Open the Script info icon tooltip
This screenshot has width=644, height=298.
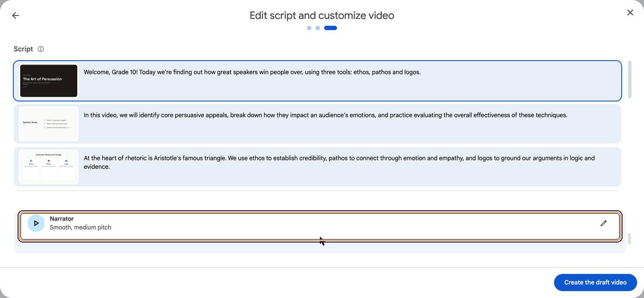click(x=41, y=49)
